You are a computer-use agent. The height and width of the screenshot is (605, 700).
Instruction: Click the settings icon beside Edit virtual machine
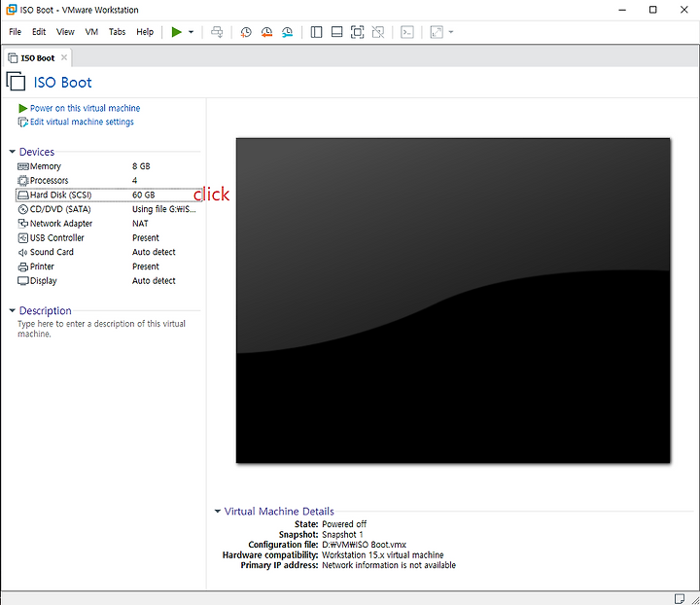click(x=22, y=122)
